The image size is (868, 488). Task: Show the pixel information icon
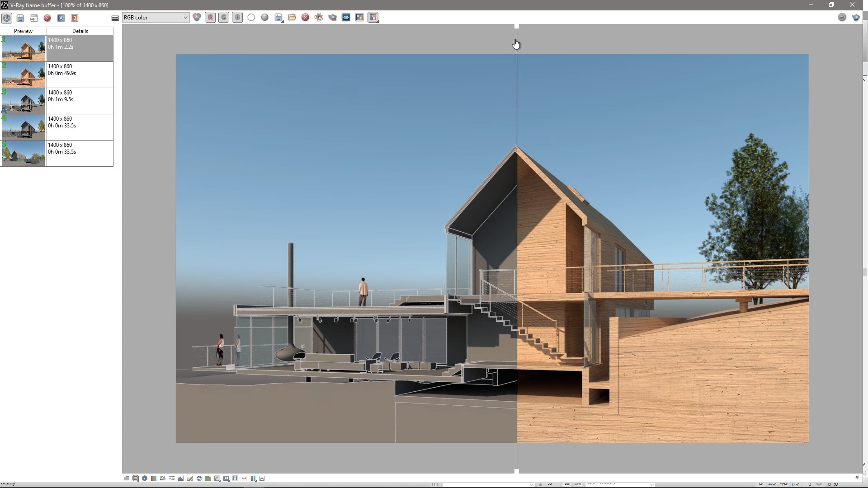pos(145,478)
